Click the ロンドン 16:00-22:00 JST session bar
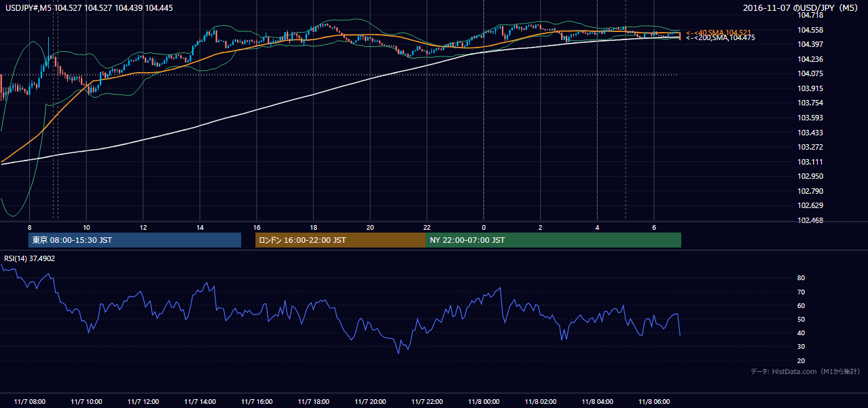 coord(340,240)
